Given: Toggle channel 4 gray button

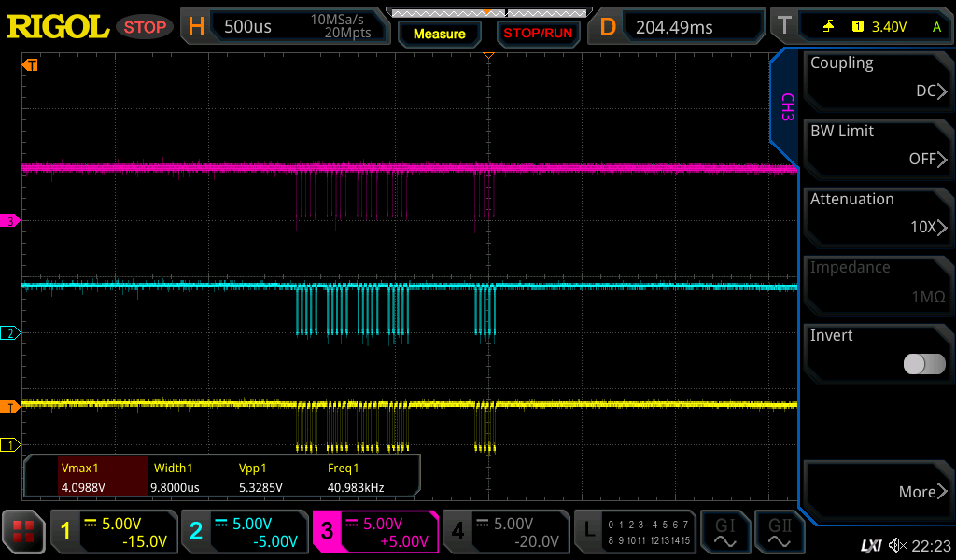Looking at the screenshot, I should [x=506, y=532].
